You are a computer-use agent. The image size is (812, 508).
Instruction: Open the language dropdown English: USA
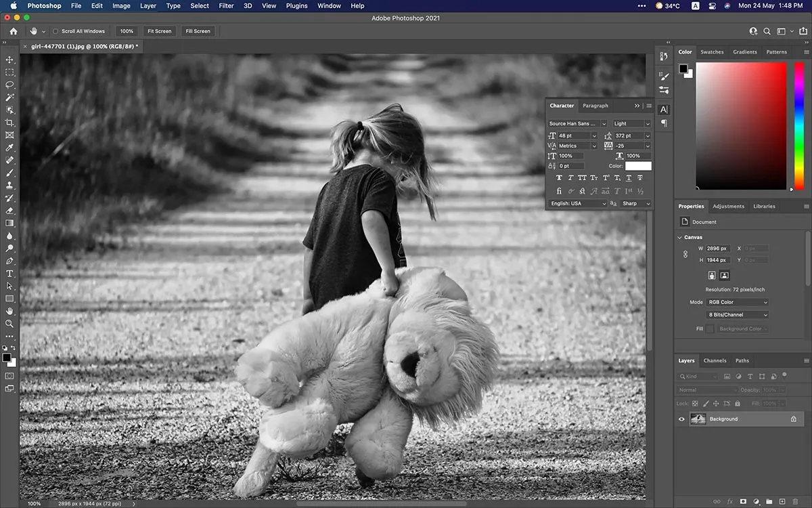[x=577, y=203]
